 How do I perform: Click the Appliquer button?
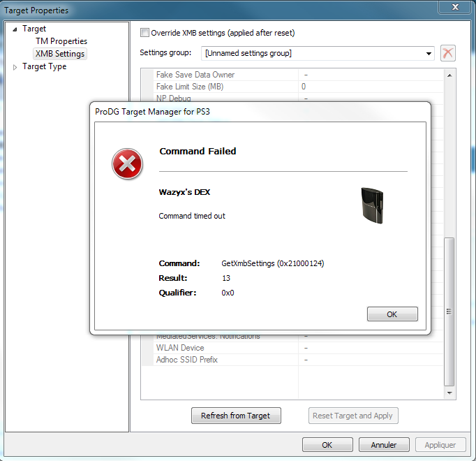pos(440,445)
